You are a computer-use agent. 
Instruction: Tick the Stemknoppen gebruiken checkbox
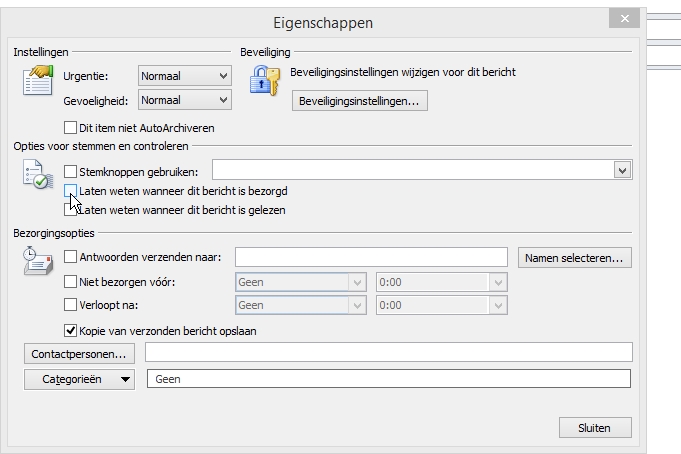click(x=70, y=172)
